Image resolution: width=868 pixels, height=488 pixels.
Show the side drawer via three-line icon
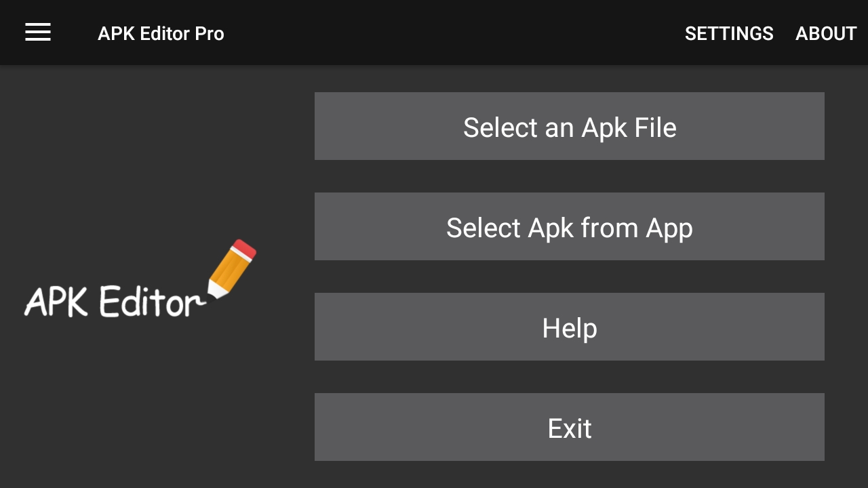(x=38, y=33)
